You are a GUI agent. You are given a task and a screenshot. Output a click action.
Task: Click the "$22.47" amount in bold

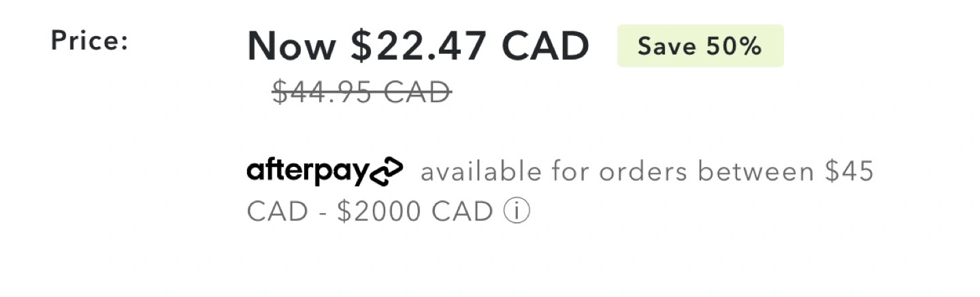click(x=419, y=46)
